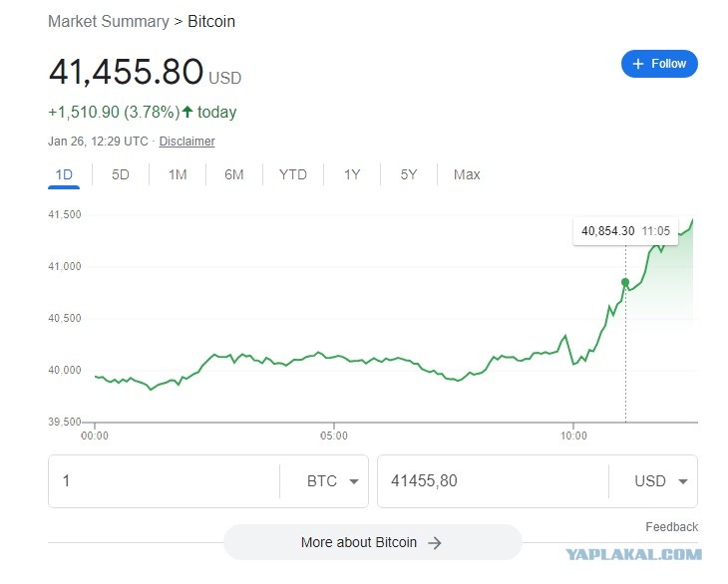Open the BTC currency dropdown
Screen dimensions: 728x584
point(333,481)
